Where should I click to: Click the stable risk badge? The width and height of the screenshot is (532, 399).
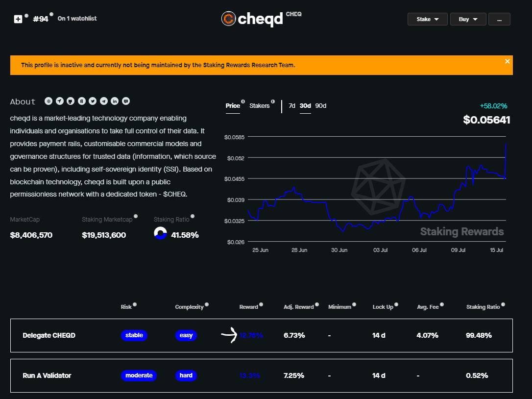click(x=134, y=335)
